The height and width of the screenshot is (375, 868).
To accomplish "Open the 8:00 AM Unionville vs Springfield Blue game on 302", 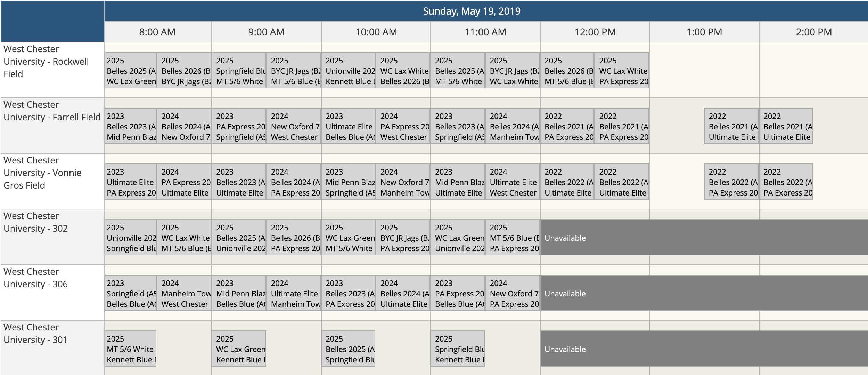I will coord(130,237).
